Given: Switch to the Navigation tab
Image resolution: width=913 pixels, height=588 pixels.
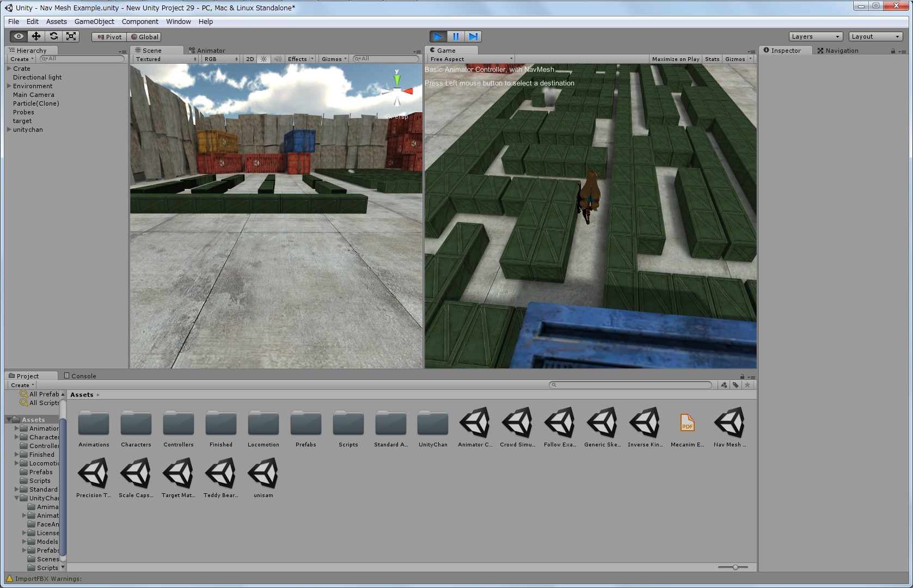Looking at the screenshot, I should 838,50.
